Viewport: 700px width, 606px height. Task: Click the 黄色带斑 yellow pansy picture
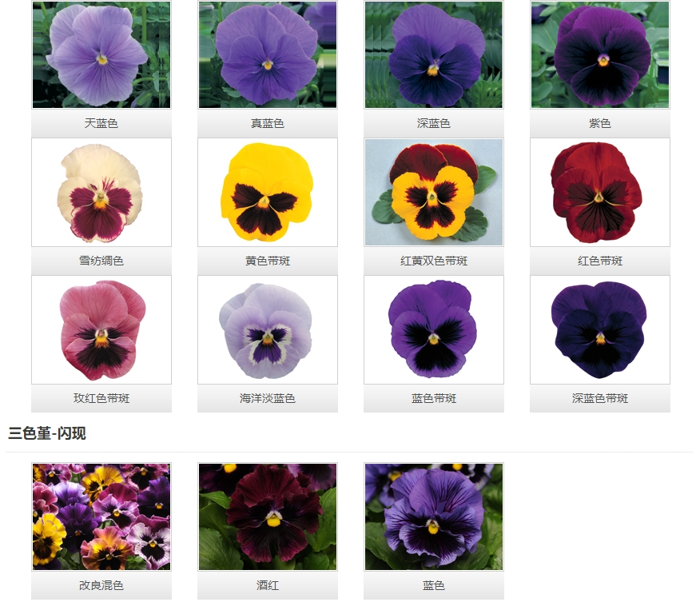tap(268, 193)
